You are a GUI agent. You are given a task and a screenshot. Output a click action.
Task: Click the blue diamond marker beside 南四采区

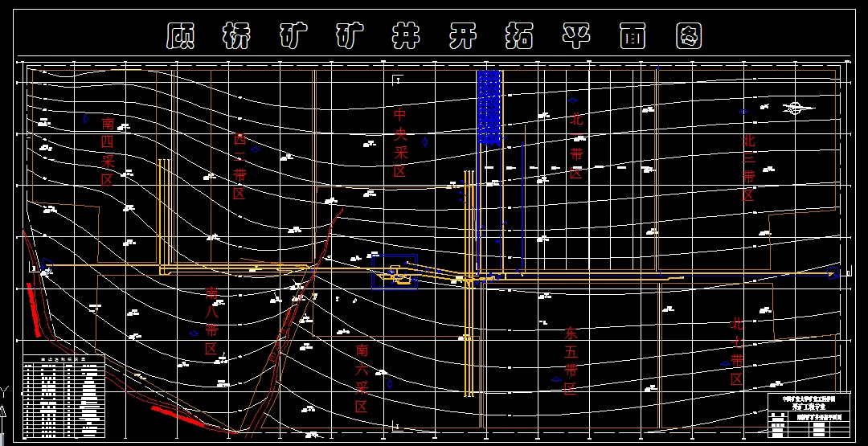pyautogui.click(x=86, y=118)
